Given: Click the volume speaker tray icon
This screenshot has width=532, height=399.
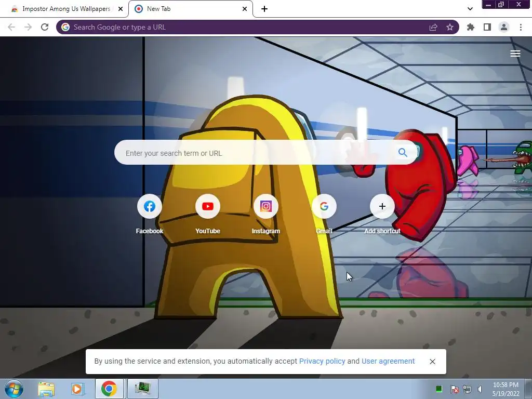Looking at the screenshot, I should pos(480,389).
